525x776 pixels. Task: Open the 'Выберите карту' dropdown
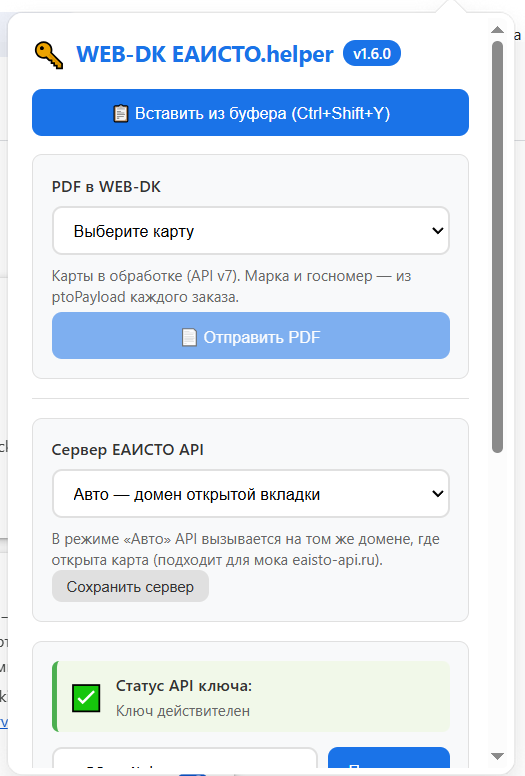pyautogui.click(x=251, y=231)
